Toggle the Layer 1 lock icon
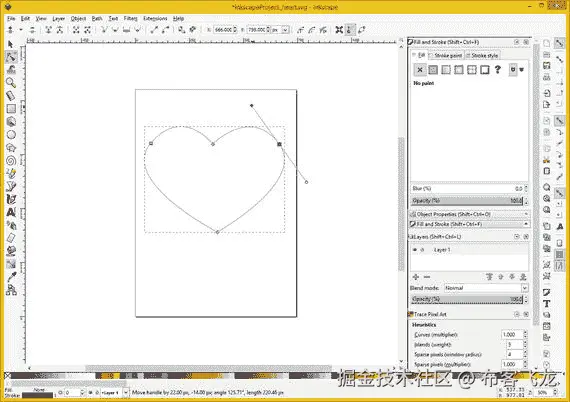Image resolution: width=570 pixels, height=402 pixels. [x=422, y=250]
